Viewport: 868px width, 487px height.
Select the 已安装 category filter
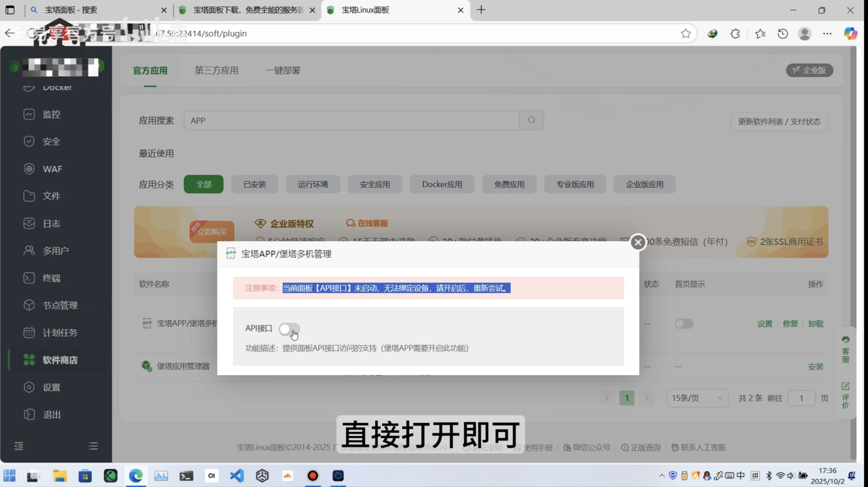tap(255, 184)
